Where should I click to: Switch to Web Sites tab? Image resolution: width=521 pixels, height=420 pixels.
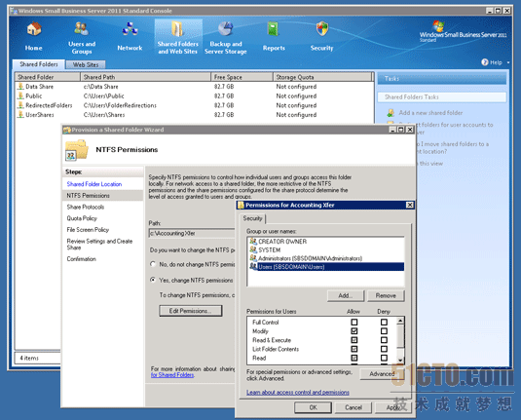(x=86, y=64)
